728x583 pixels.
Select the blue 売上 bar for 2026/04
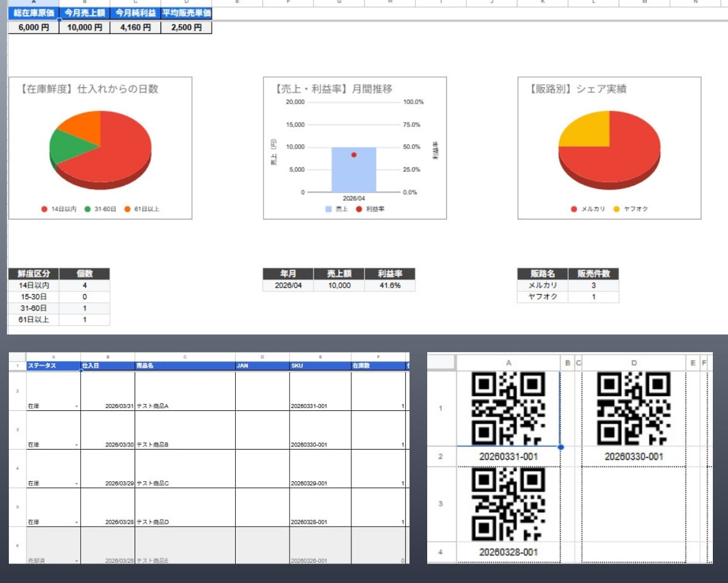[354, 169]
